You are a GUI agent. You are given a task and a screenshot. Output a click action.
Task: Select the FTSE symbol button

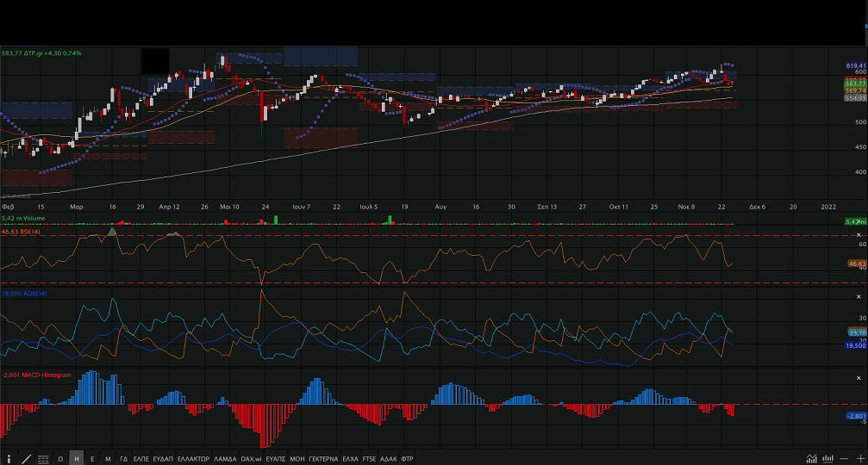370,458
